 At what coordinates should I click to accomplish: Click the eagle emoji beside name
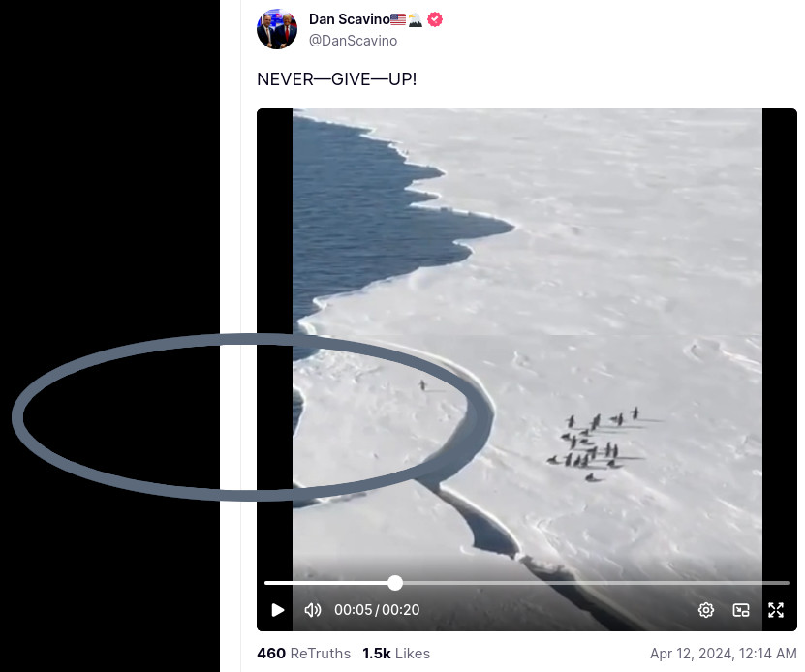tap(416, 19)
